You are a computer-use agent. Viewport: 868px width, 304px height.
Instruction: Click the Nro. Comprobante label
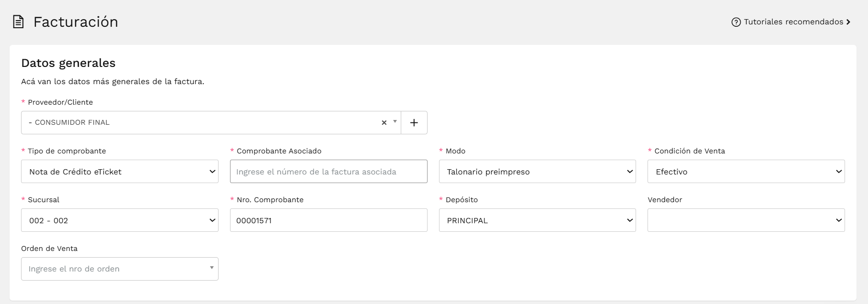click(x=270, y=200)
